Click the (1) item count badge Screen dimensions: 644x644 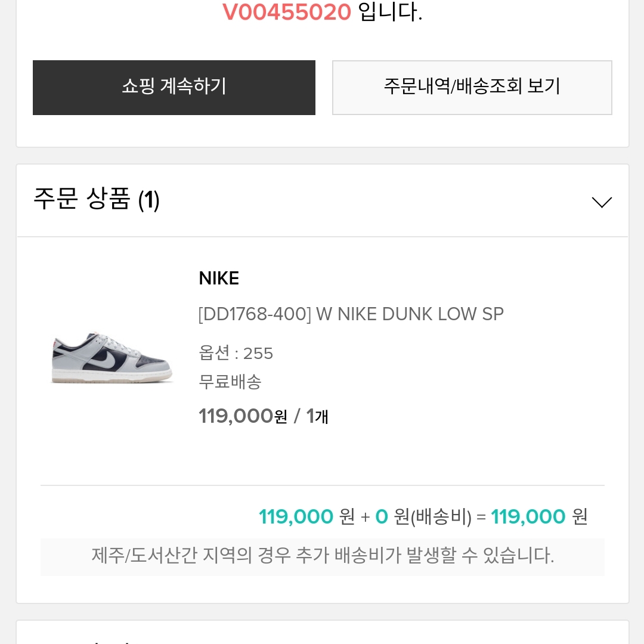148,200
